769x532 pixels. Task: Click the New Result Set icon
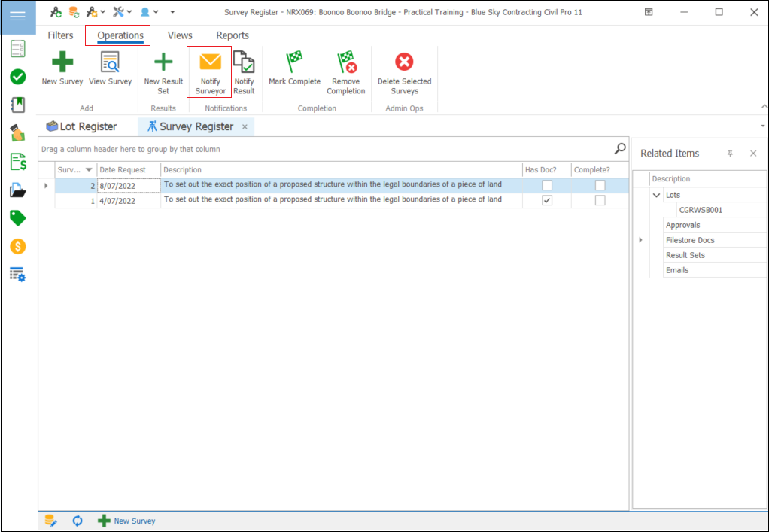(x=163, y=62)
